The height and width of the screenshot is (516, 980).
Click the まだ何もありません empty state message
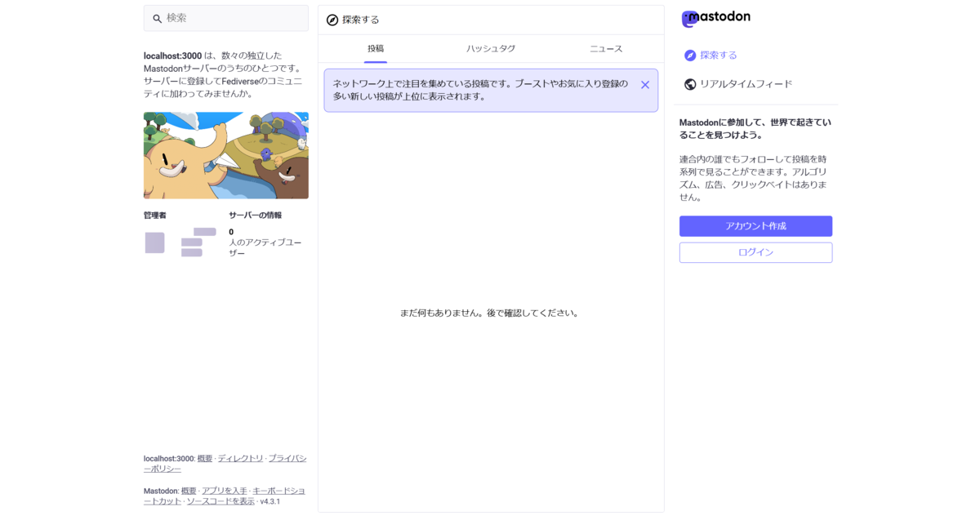click(491, 313)
